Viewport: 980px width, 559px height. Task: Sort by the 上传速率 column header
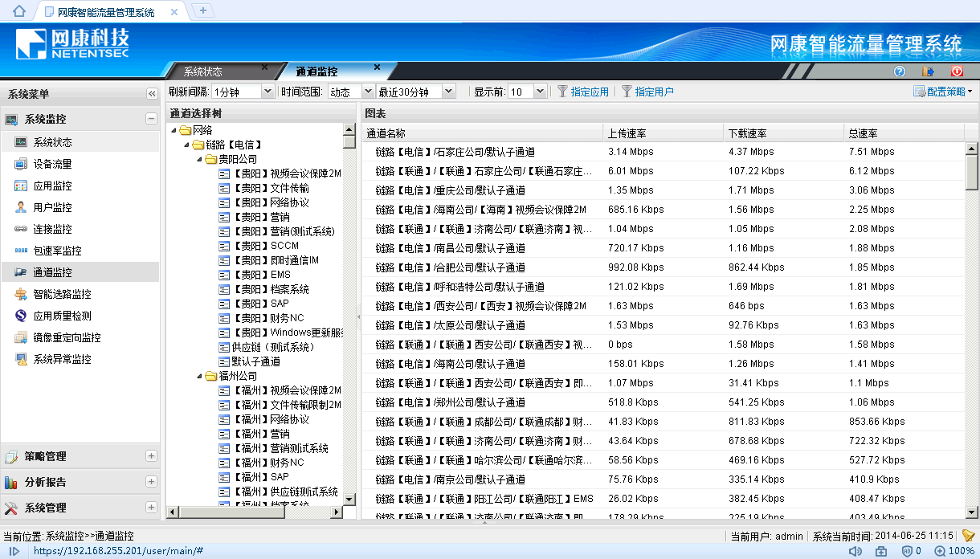pos(627,133)
